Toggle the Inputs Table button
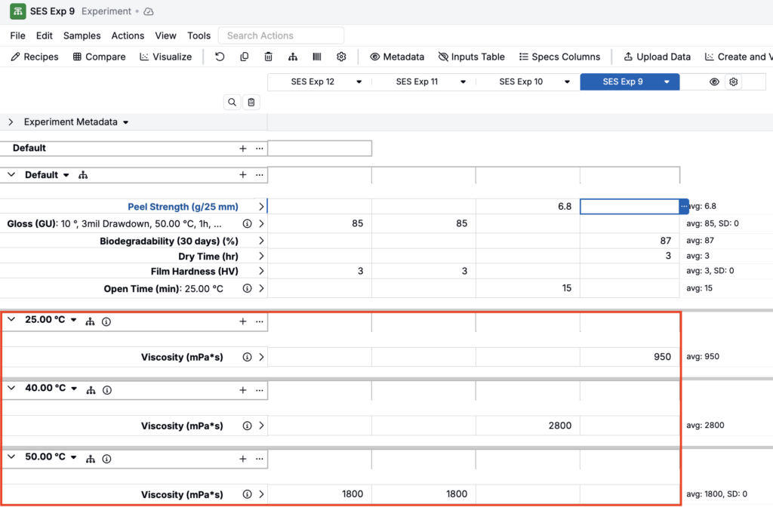The width and height of the screenshot is (773, 532). click(x=471, y=57)
